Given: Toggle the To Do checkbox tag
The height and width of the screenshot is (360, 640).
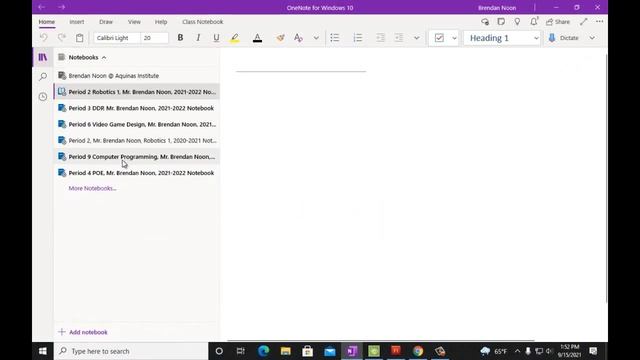Looking at the screenshot, I should [439, 38].
